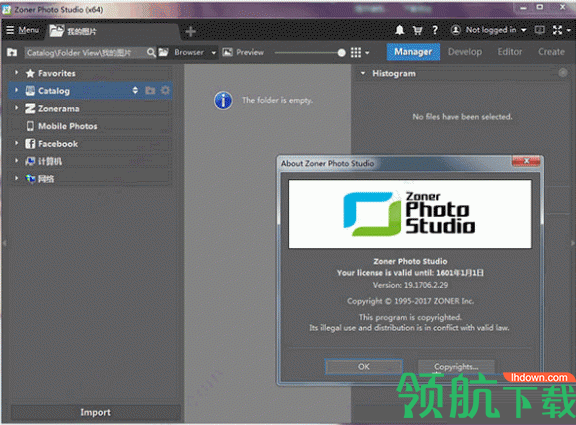576x425 pixels.
Task: Expand the Zonerama tree node
Action: [x=17, y=108]
